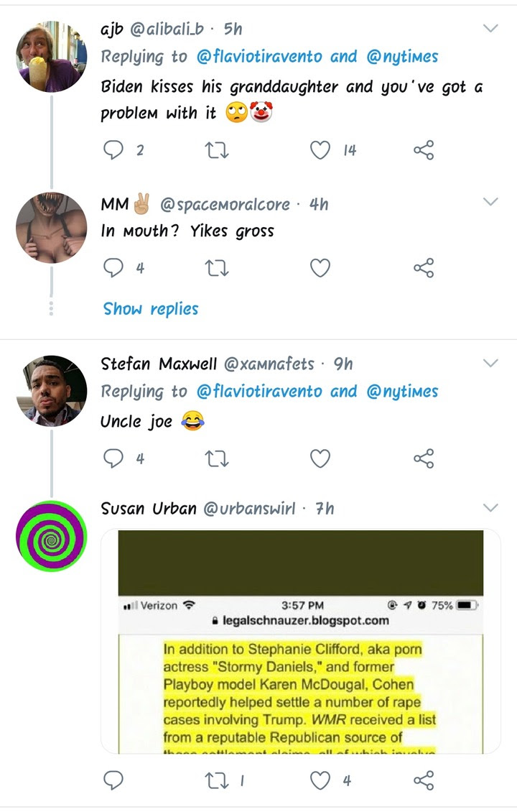Share ajb's tweet via share icon
The width and height of the screenshot is (517, 812).
click(x=424, y=150)
